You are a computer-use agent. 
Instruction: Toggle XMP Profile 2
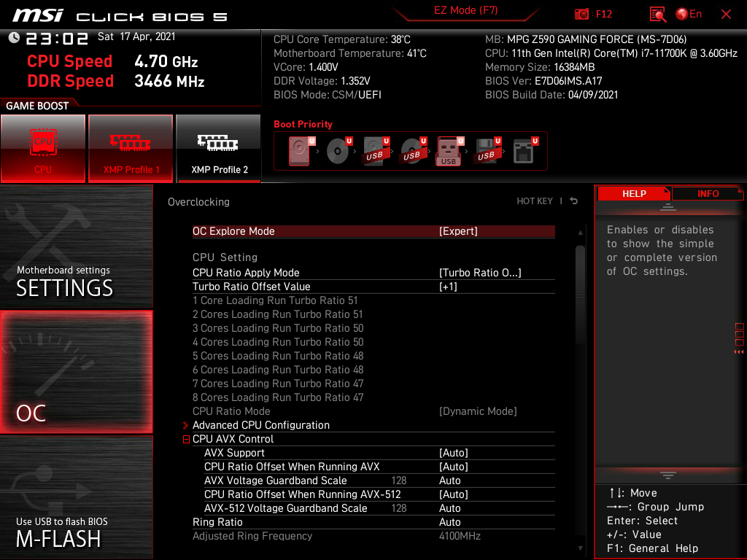(x=219, y=149)
